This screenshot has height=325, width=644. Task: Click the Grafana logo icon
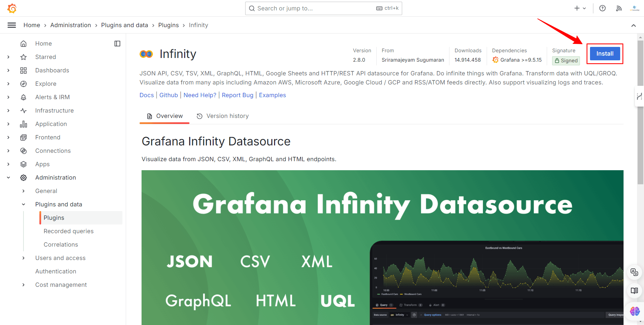[x=12, y=8]
